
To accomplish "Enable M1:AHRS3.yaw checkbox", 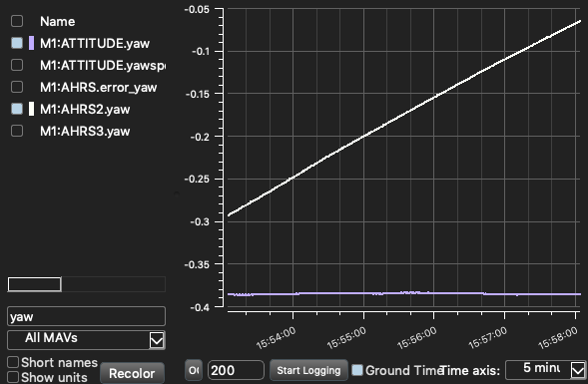I will pyautogui.click(x=17, y=131).
